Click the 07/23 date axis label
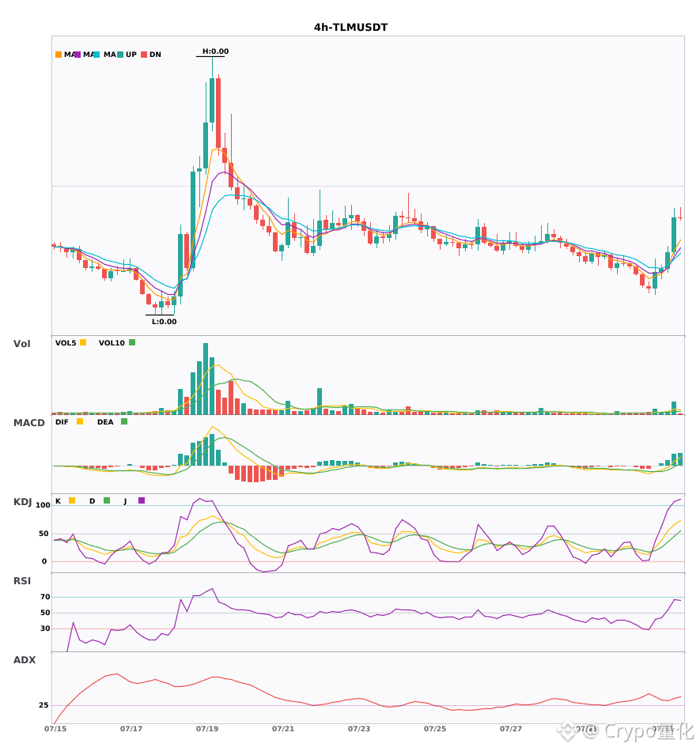 pyautogui.click(x=359, y=729)
